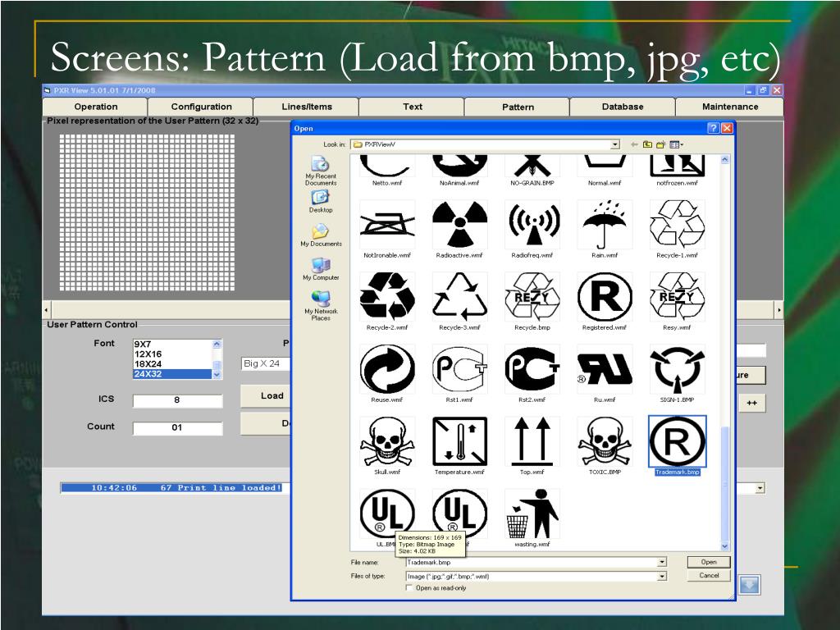
Task: Choose the Skull.wmf symbol
Action: pyautogui.click(x=387, y=446)
